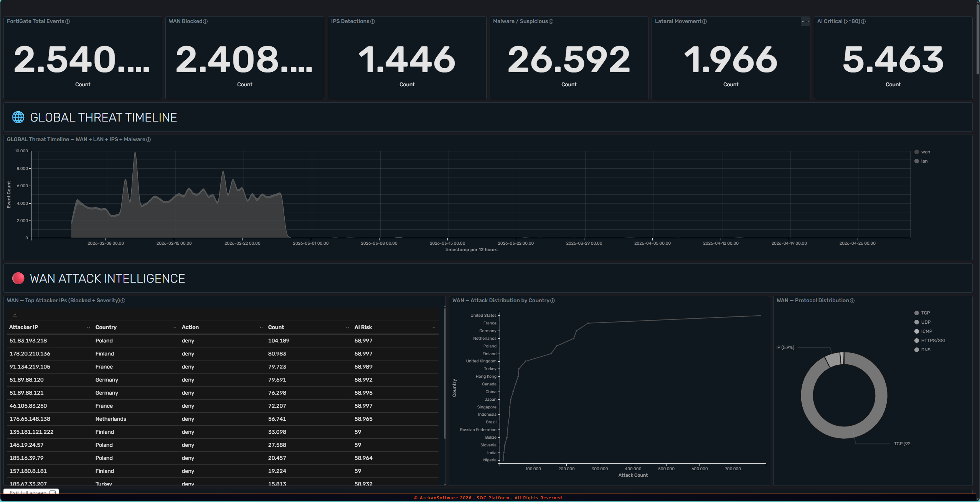Toggle the lan series in timeline legend
Viewport: 980px width, 502px height.
921,161
